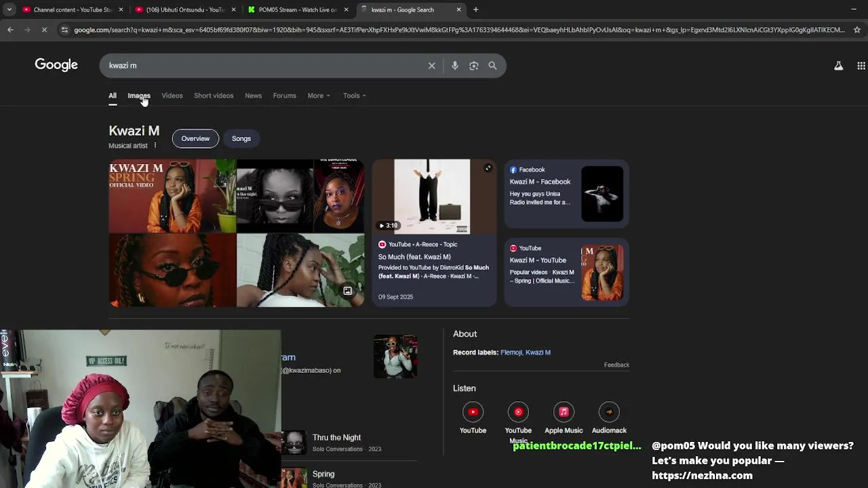Image resolution: width=868 pixels, height=488 pixels.
Task: Bookmark this page with the star icon
Action: (857, 30)
